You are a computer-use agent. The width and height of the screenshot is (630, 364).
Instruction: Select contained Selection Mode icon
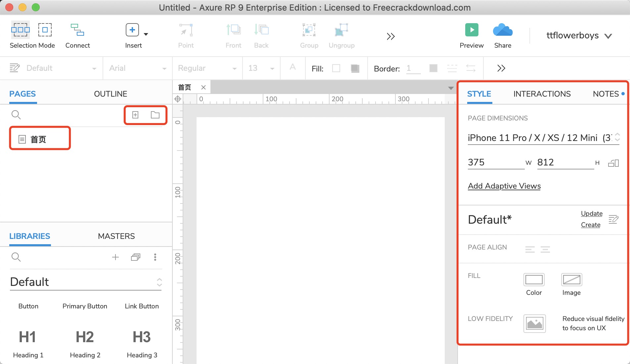point(45,30)
